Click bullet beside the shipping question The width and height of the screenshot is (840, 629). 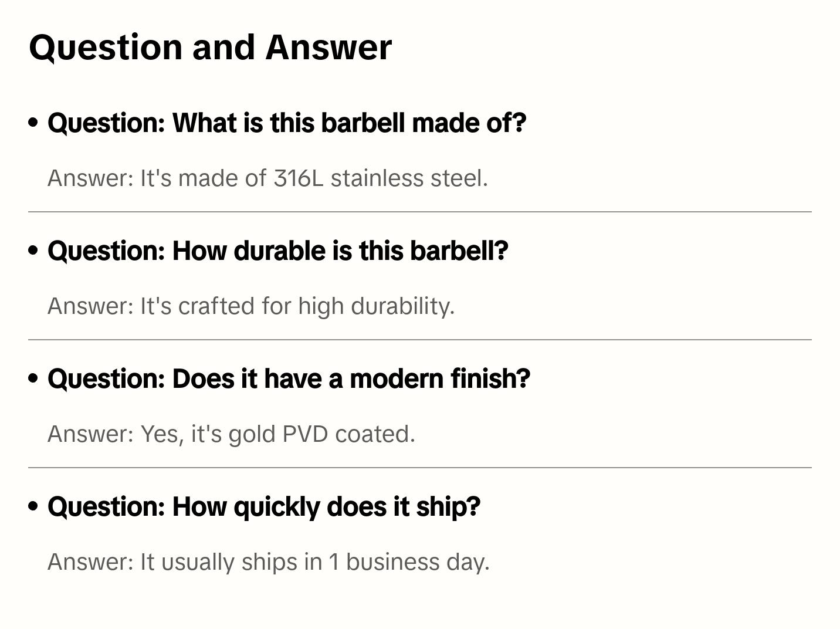(x=33, y=506)
